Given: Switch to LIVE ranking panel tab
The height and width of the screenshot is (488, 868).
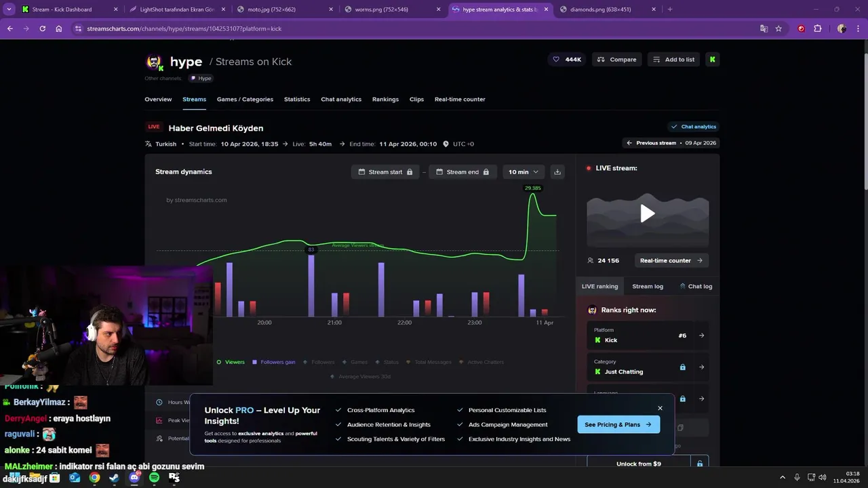Looking at the screenshot, I should pyautogui.click(x=599, y=286).
